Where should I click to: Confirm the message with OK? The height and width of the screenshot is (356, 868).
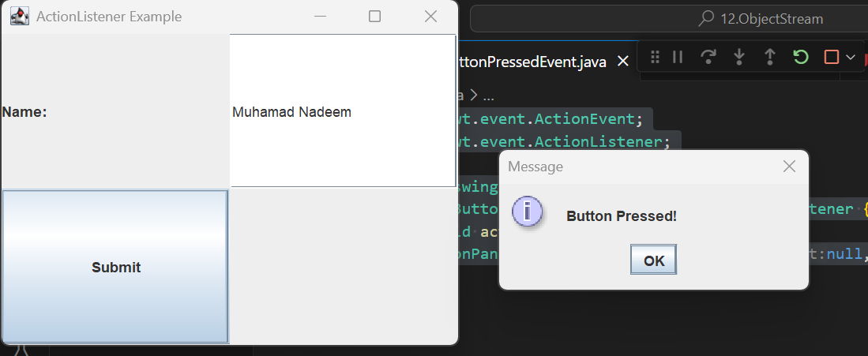653,260
